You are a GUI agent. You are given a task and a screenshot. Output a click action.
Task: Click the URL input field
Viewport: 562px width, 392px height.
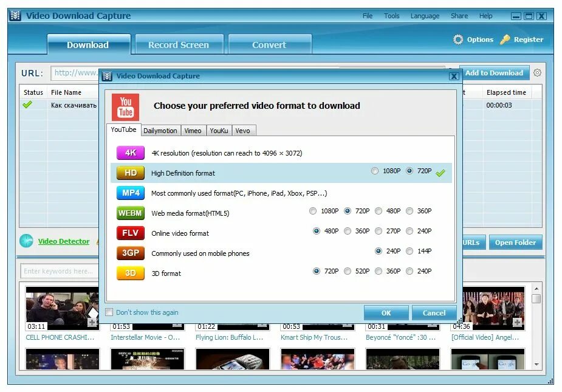(x=75, y=73)
